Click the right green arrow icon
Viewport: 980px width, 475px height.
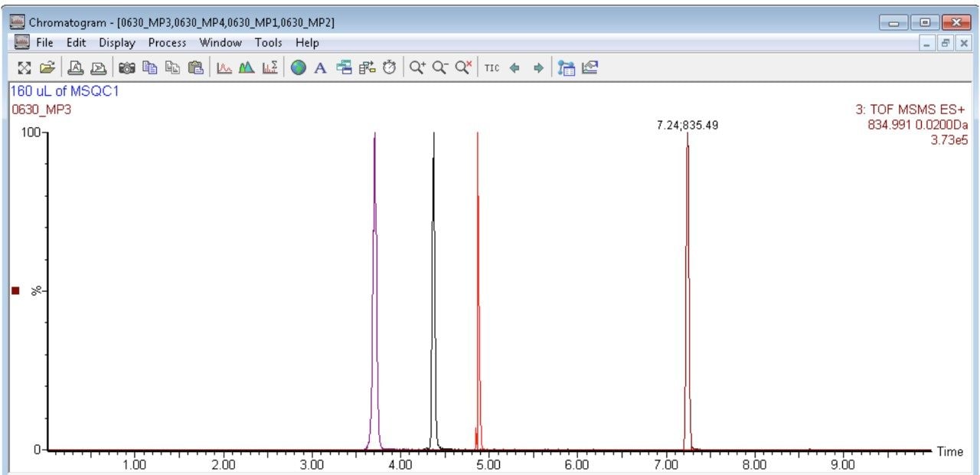point(538,67)
